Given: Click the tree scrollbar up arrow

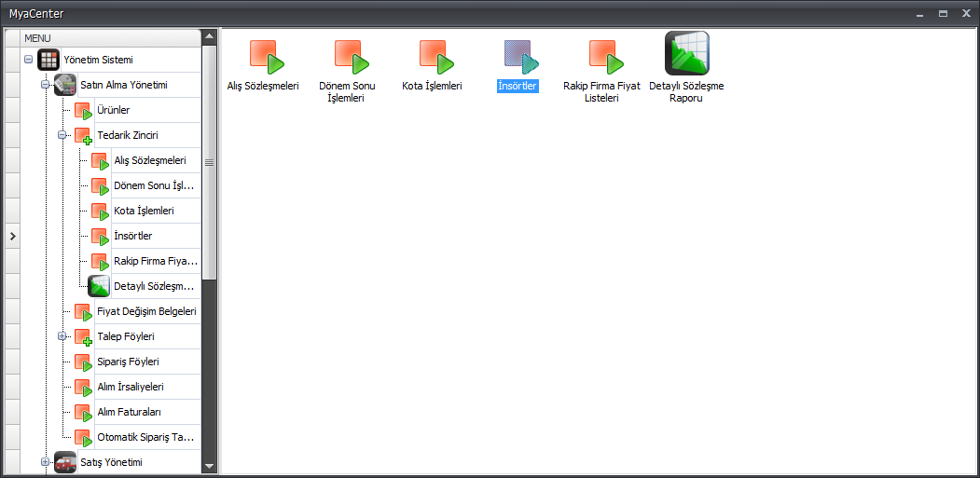Looking at the screenshot, I should coord(210,36).
